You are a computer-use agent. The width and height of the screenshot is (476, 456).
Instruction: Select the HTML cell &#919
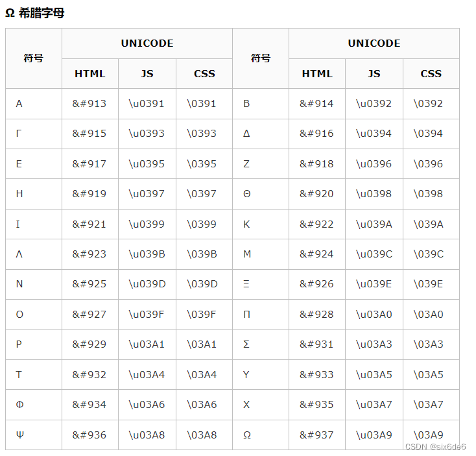pyautogui.click(x=90, y=194)
